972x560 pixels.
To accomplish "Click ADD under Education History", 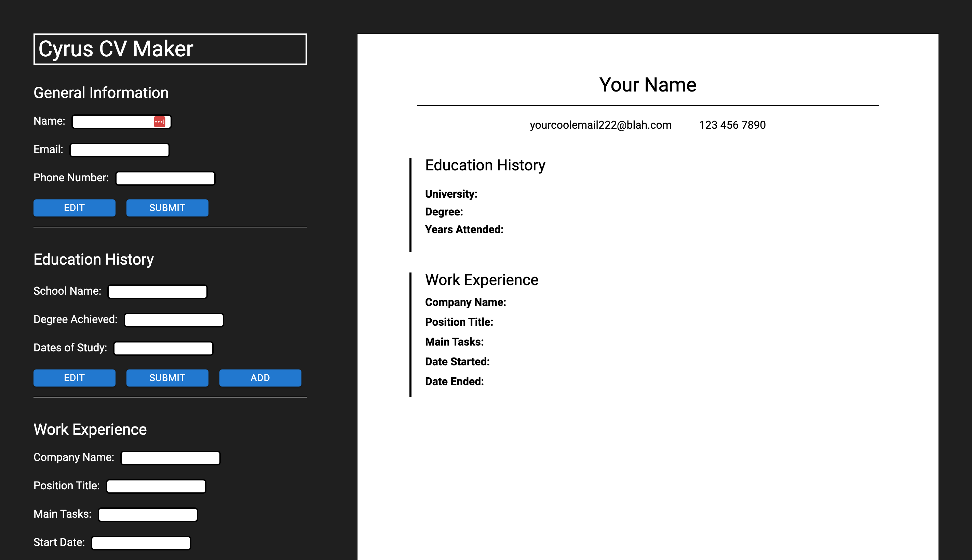I will [x=260, y=378].
